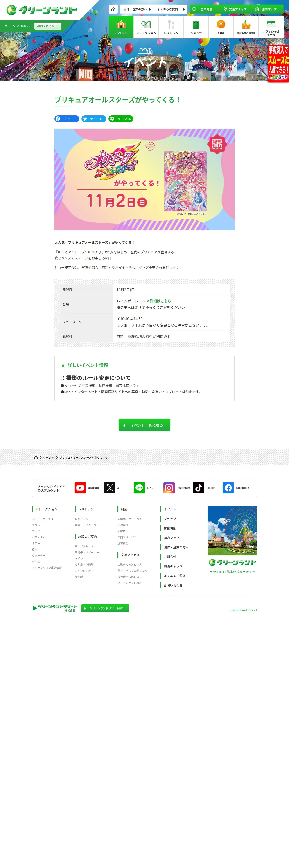Image resolution: width=289 pixels, height=868 pixels.
Task: Open the footer ホラー link
Action: pos(36,544)
